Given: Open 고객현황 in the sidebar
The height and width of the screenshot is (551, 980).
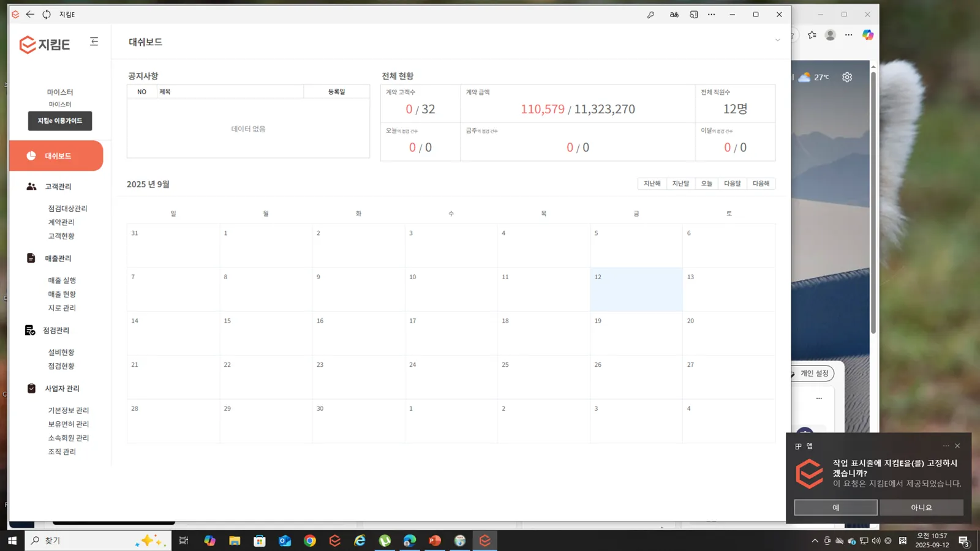Looking at the screenshot, I should [x=61, y=236].
